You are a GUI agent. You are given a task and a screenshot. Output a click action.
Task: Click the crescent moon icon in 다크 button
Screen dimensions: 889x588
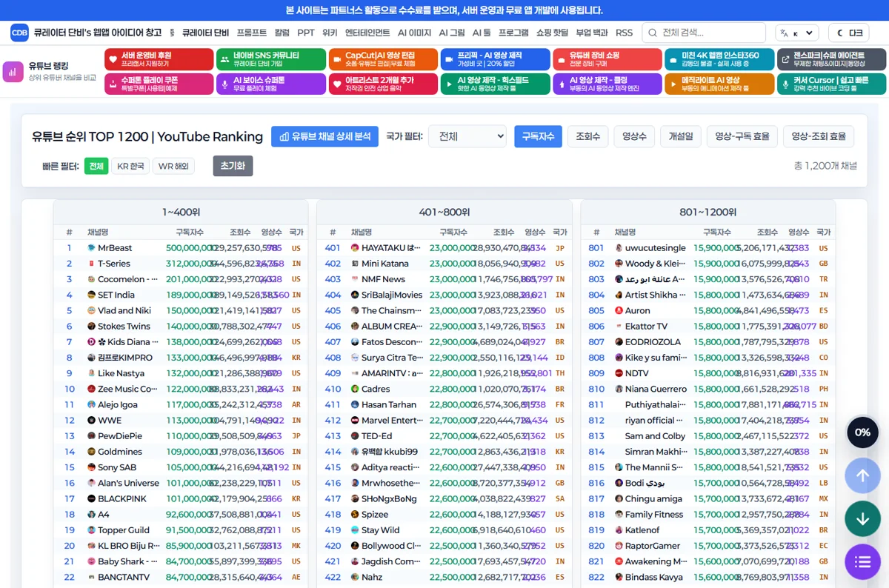click(841, 33)
